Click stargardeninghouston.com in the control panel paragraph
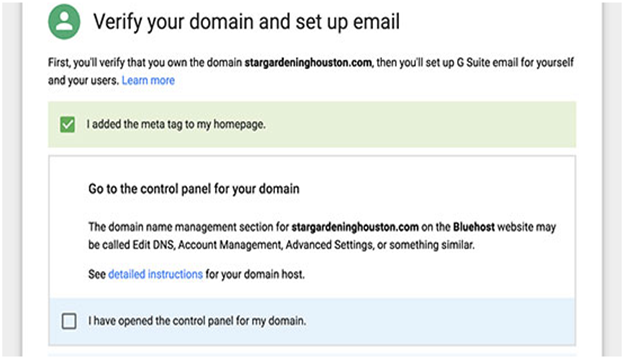This screenshot has height=363, width=623. point(355,227)
